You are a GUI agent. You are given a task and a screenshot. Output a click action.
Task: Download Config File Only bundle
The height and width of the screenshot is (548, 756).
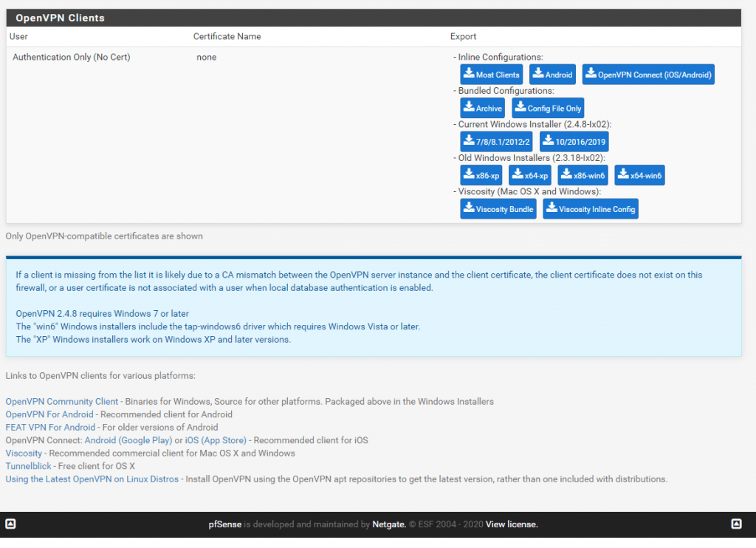(548, 108)
